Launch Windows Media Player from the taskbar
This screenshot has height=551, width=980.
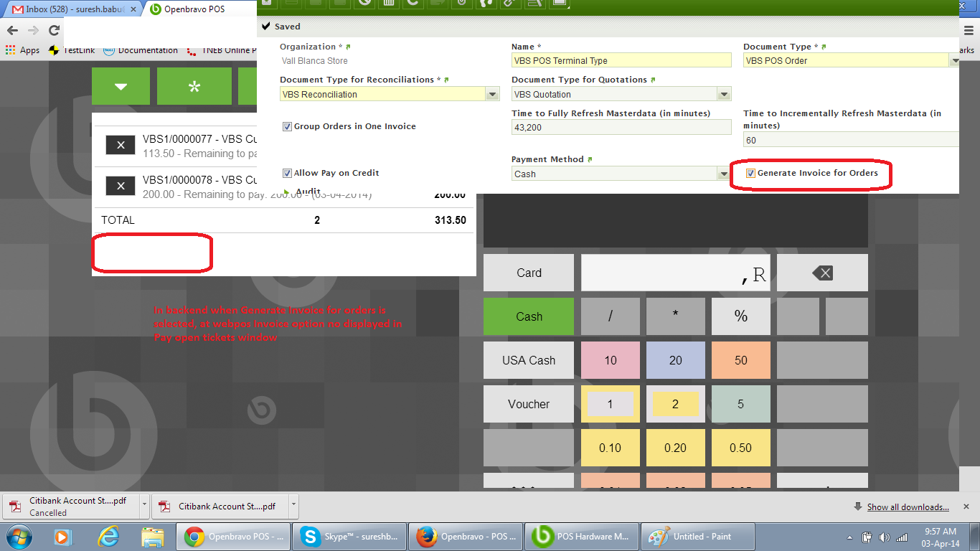point(63,537)
